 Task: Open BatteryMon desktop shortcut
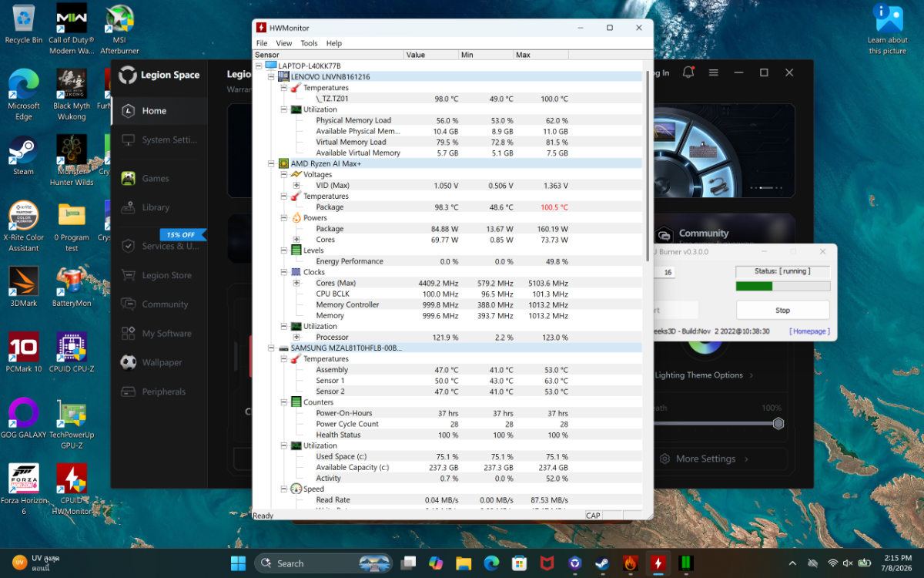72,287
